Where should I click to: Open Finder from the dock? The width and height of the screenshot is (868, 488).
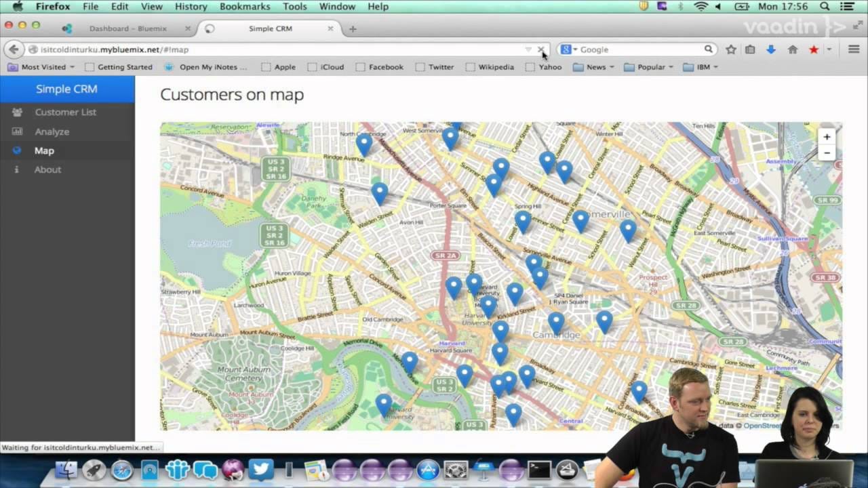pyautogui.click(x=66, y=470)
